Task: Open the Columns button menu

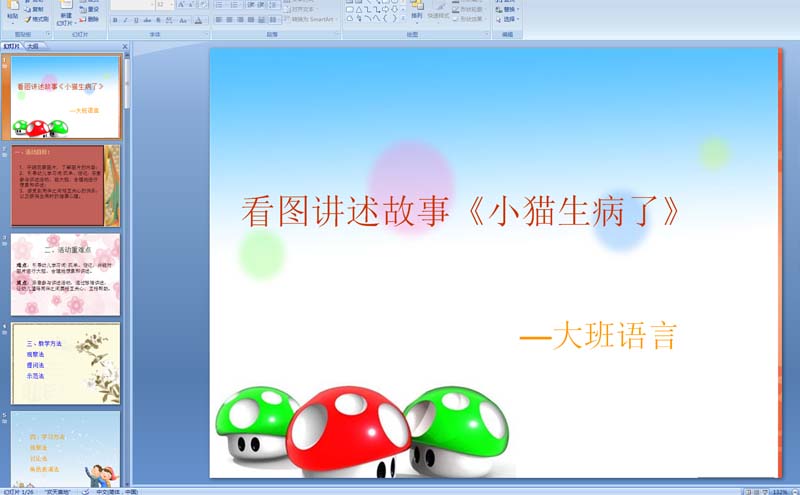Action: tap(273, 19)
